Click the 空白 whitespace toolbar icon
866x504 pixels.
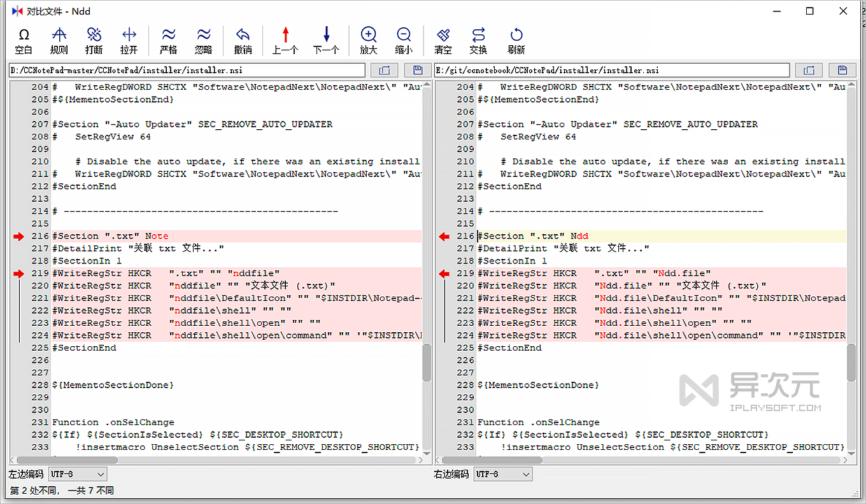tap(24, 41)
